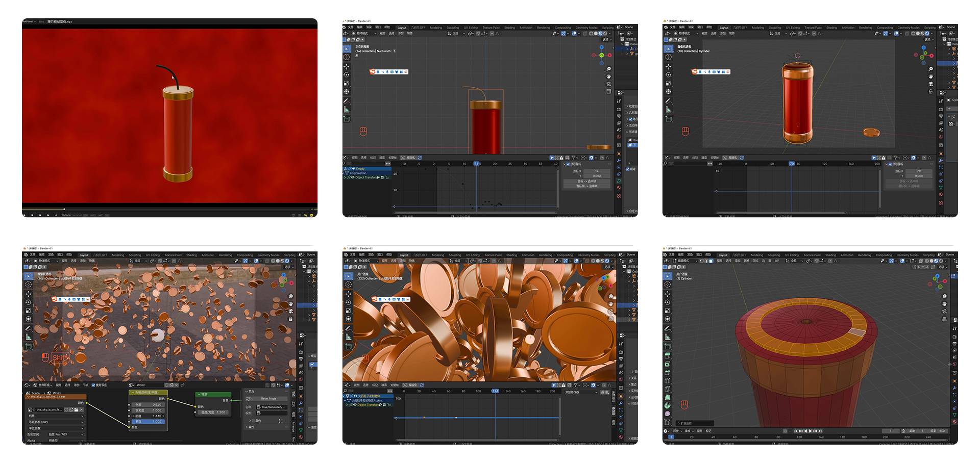Select the Move tool in the NurbsPath front-view window
The height and width of the screenshot is (464, 980).
(x=347, y=66)
